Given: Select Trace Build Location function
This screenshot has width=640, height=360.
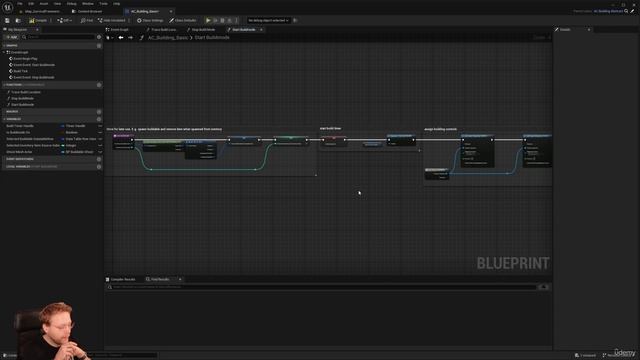Looking at the screenshot, I should [25, 92].
